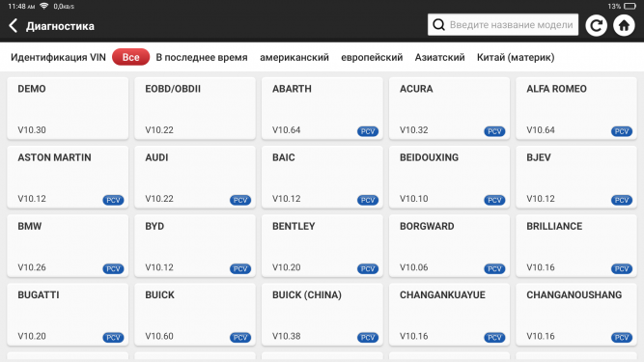
Task: Click the PCV badge on BUGATTI
Action: [x=113, y=337]
